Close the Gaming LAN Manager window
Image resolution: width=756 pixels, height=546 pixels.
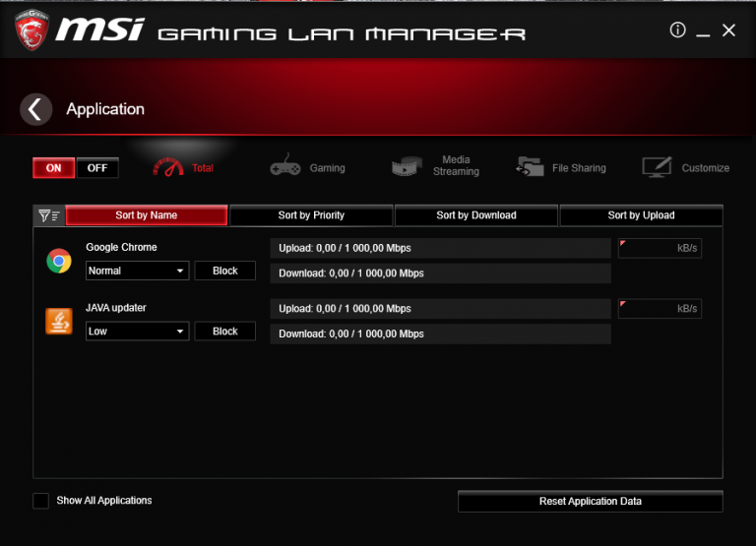coord(729,30)
